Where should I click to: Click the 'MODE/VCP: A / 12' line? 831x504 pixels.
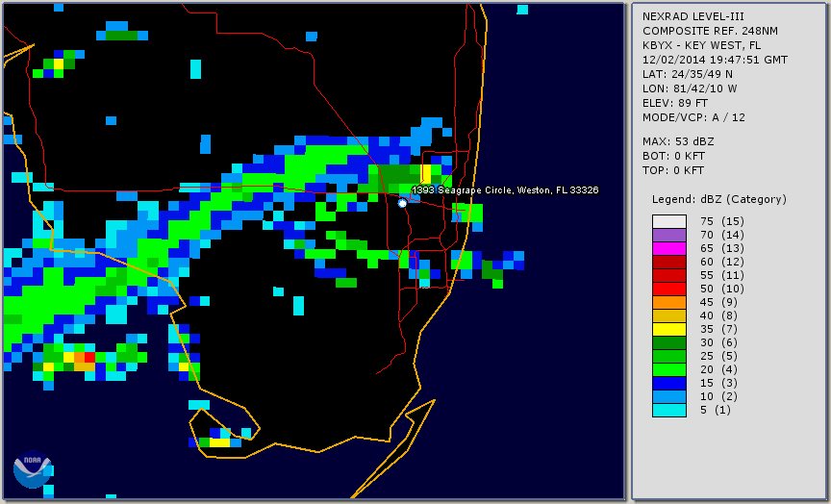(693, 117)
